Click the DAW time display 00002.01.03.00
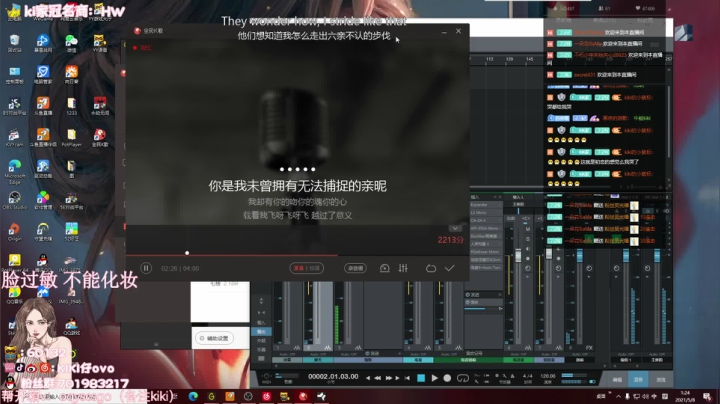 (333, 376)
